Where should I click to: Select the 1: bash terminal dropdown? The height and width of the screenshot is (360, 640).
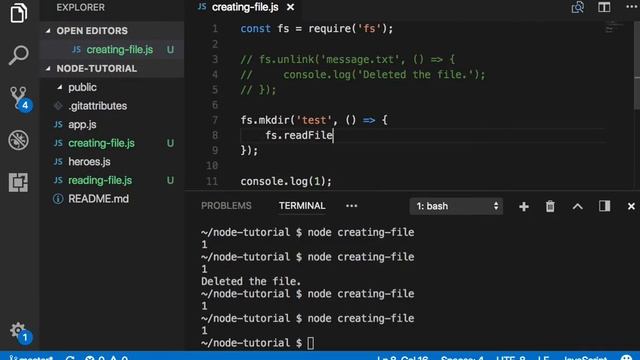tap(456, 206)
